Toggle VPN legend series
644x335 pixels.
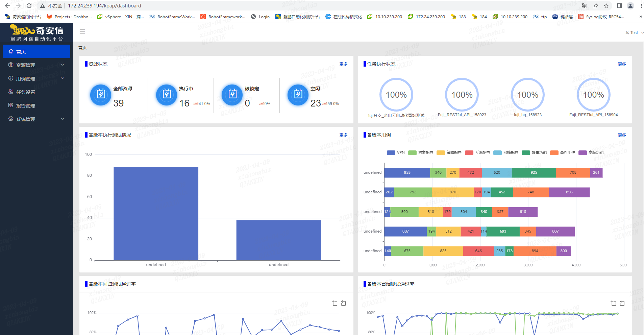(x=396, y=153)
